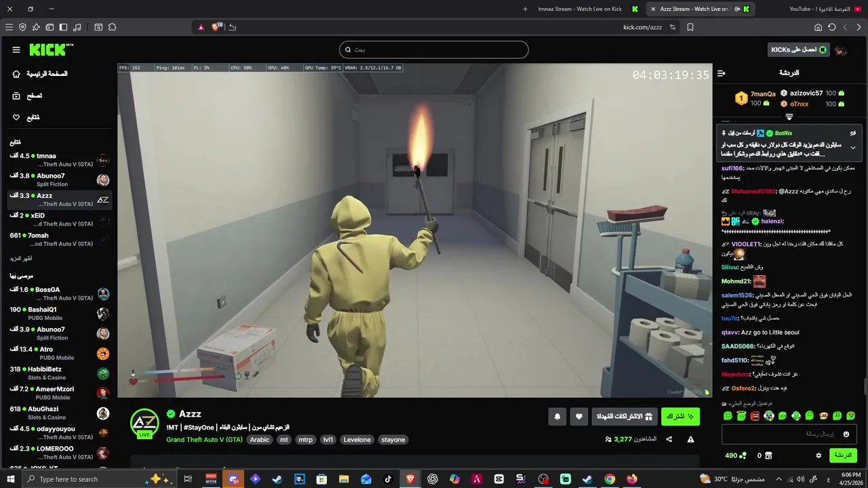Image resolution: width=868 pixels, height=488 pixels.
Task: Click the Get KICKs button
Action: pyautogui.click(x=799, y=49)
